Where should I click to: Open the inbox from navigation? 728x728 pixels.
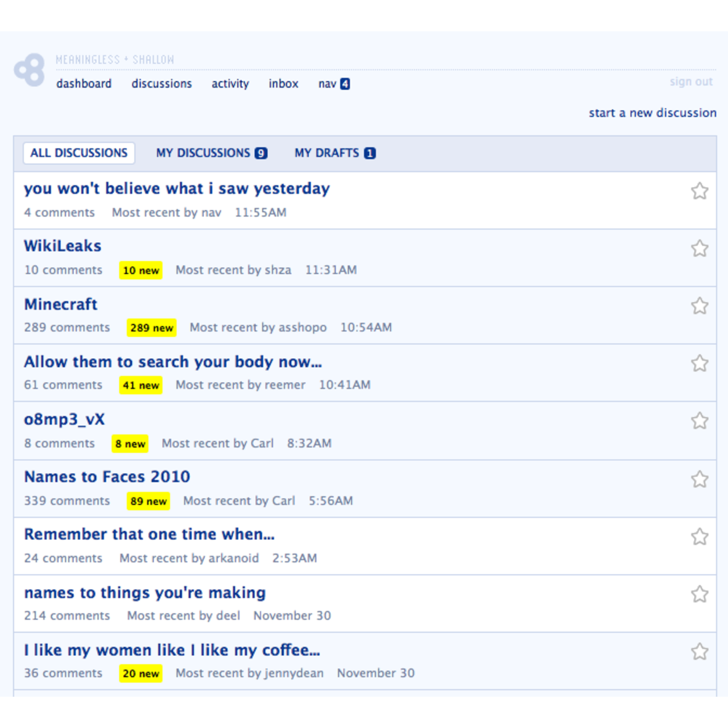coord(283,84)
